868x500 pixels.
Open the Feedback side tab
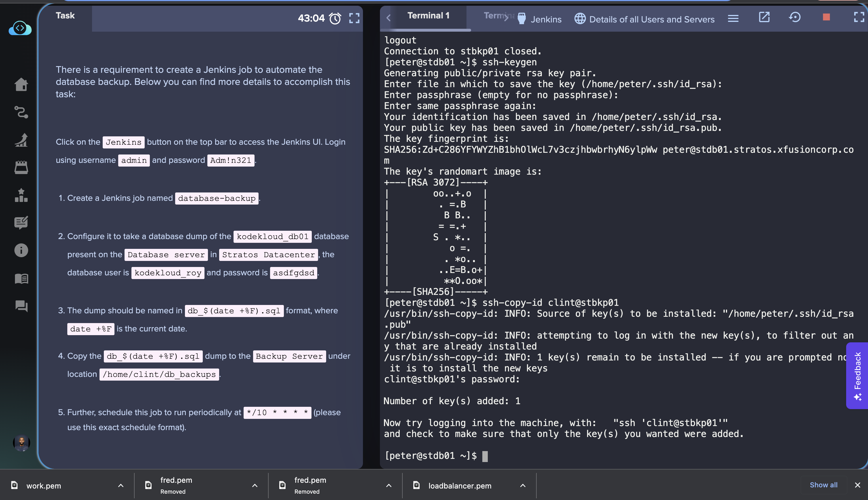858,375
